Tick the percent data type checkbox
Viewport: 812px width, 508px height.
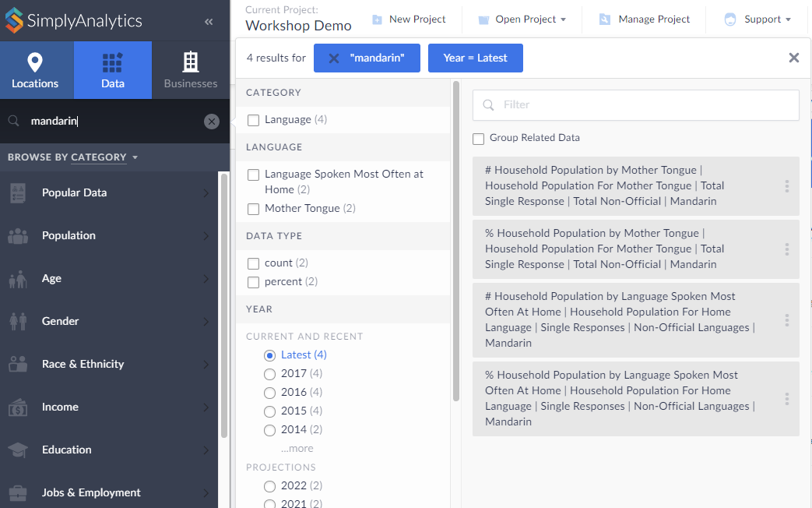pyautogui.click(x=253, y=282)
